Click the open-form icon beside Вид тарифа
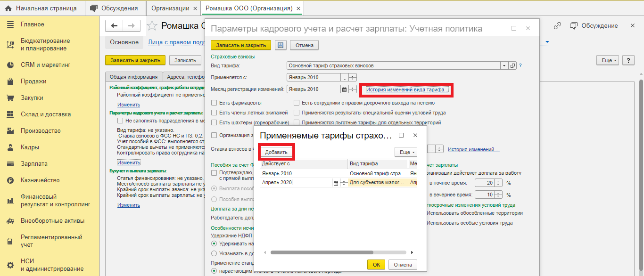The height and width of the screenshot is (276, 644). click(x=513, y=65)
